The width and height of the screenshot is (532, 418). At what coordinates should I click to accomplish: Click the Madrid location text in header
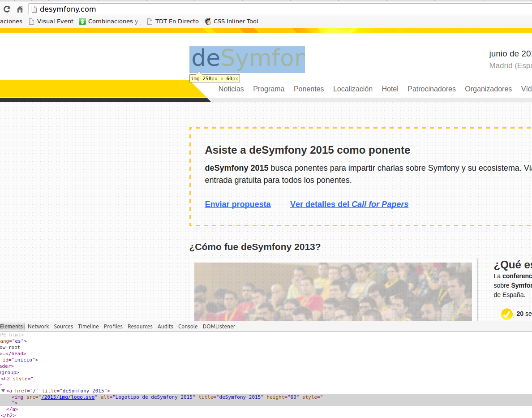(511, 65)
